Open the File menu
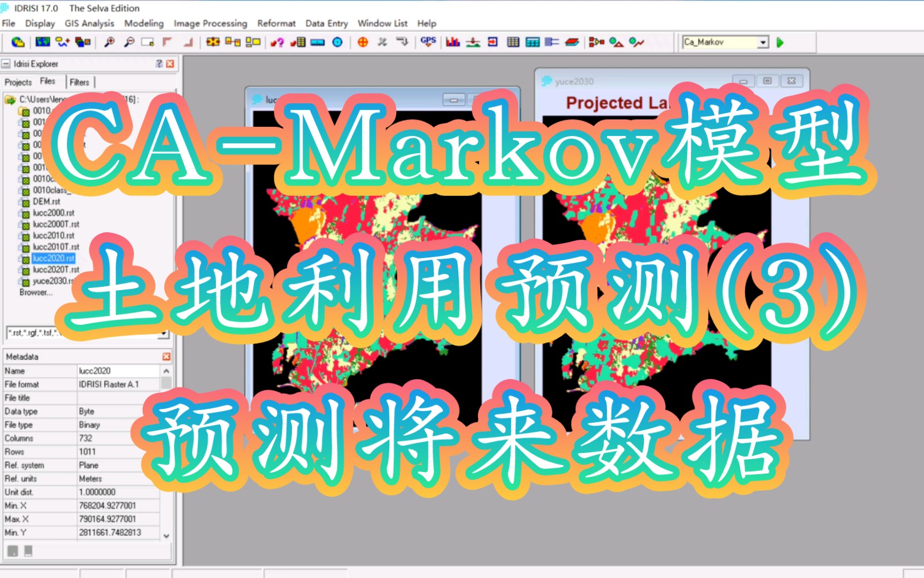The height and width of the screenshot is (578, 924). pos(9,24)
